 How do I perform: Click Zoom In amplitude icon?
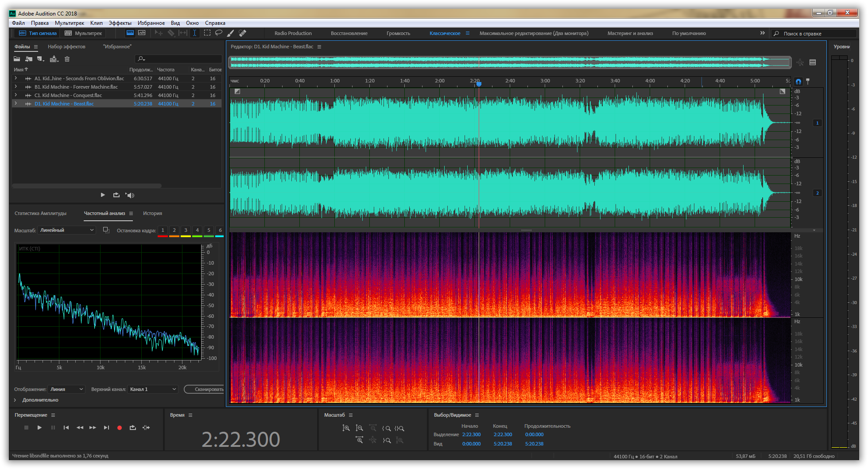[346, 428]
